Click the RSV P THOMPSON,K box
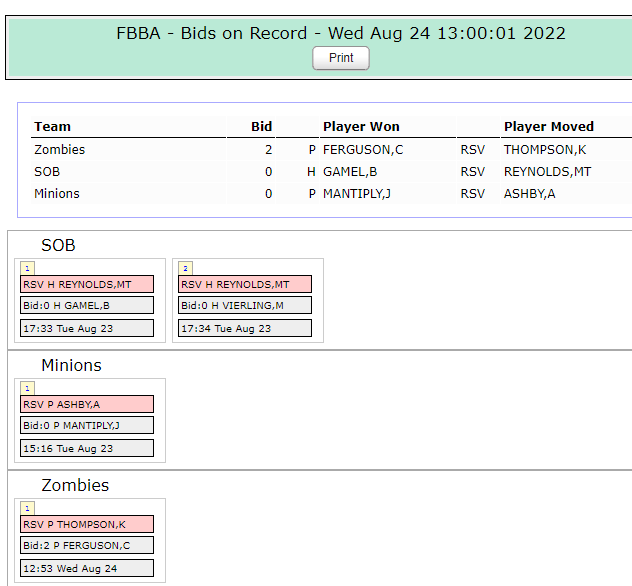This screenshot has height=586, width=632. [x=87, y=524]
